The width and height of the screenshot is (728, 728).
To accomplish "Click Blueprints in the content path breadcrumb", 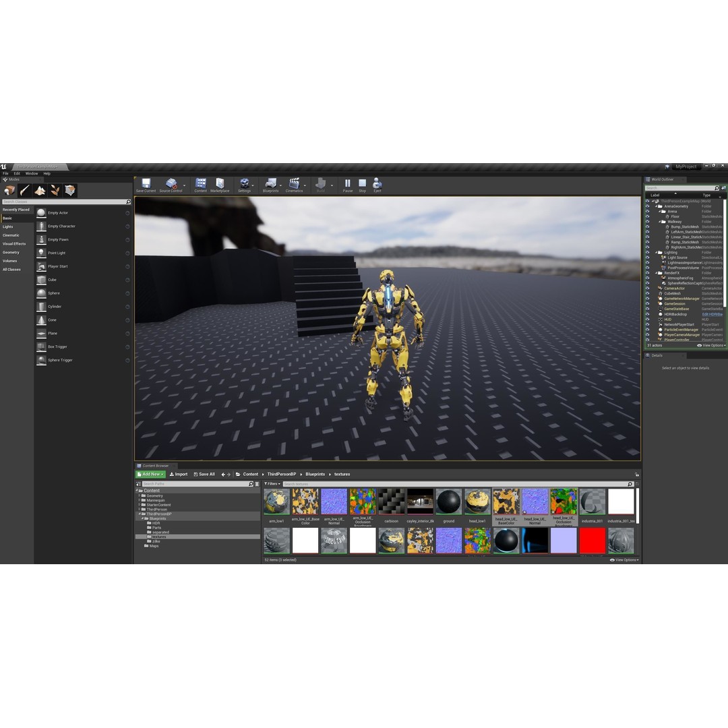I will [315, 474].
